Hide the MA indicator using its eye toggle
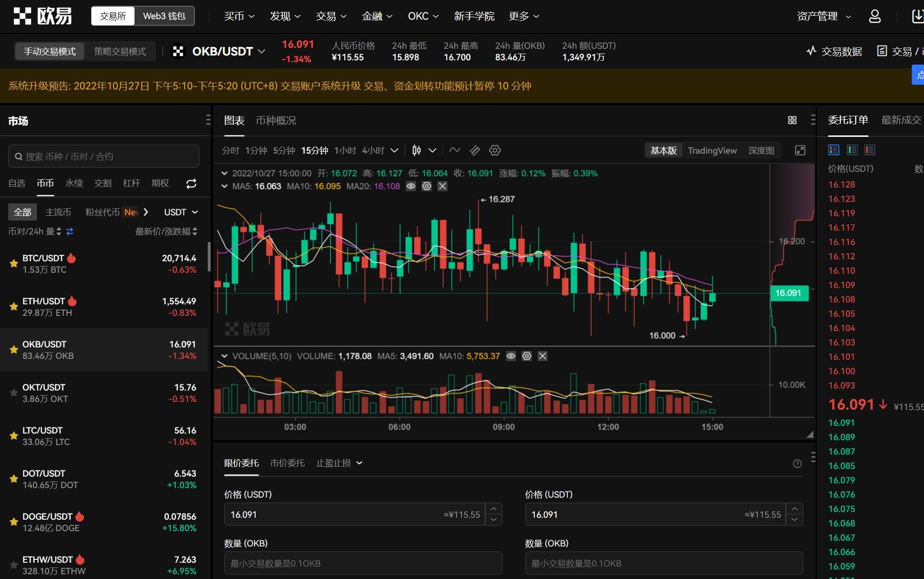The width and height of the screenshot is (924, 579). click(x=411, y=186)
